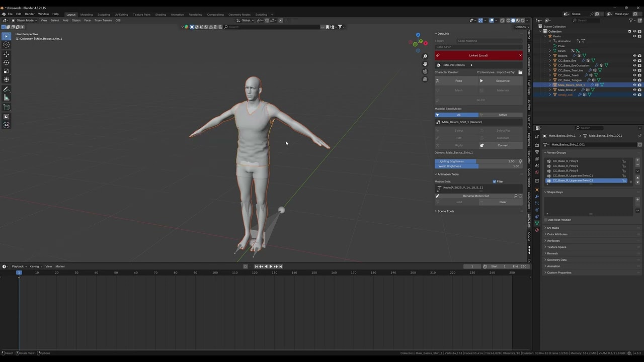Open the Render menu

[30, 14]
